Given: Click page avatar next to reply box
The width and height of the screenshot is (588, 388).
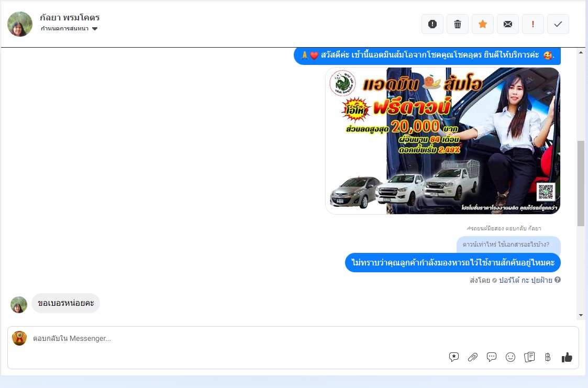Looking at the screenshot, I should [19, 338].
